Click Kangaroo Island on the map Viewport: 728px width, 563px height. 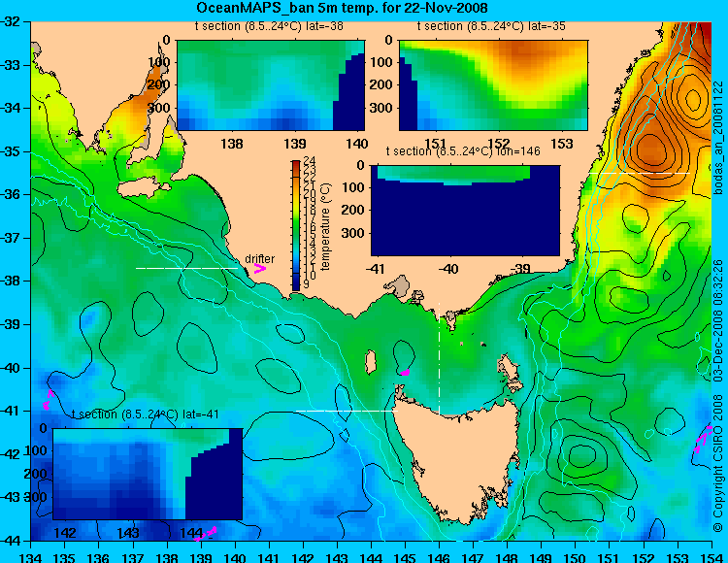point(143,187)
